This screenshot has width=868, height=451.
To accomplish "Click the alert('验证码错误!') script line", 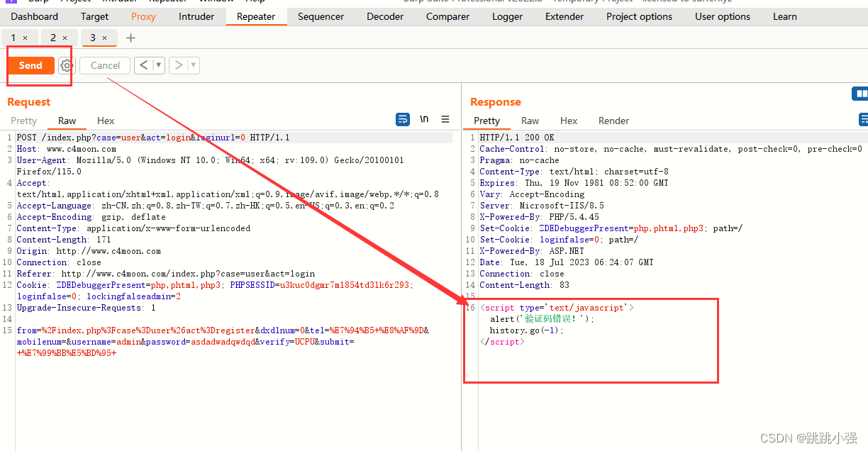I will click(x=543, y=319).
